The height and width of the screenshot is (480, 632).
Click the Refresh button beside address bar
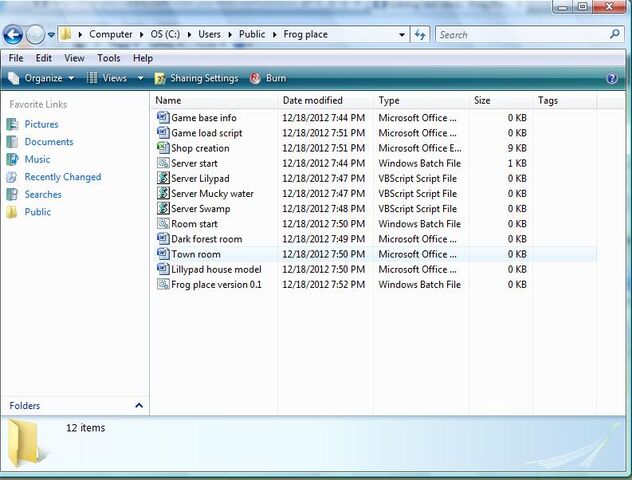click(x=420, y=35)
